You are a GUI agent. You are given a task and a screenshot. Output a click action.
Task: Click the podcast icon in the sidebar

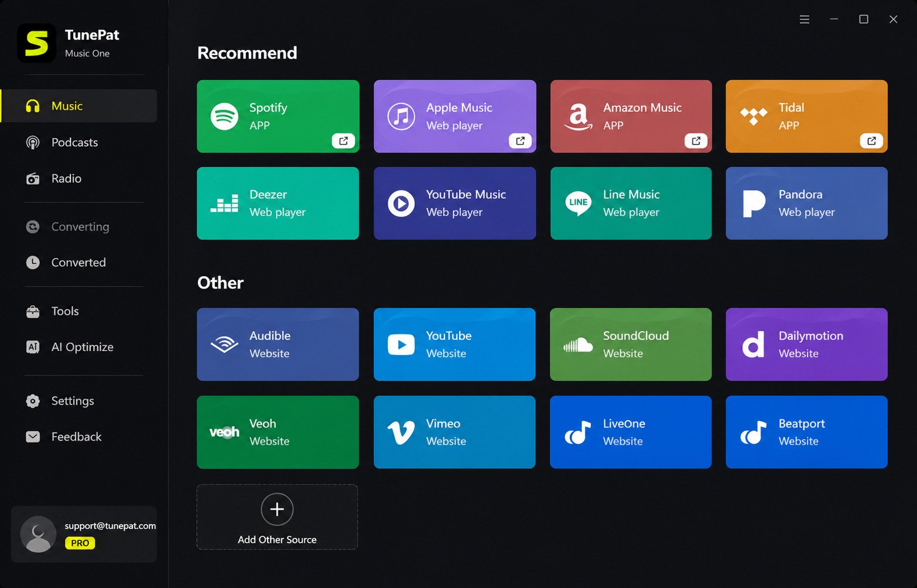click(33, 142)
